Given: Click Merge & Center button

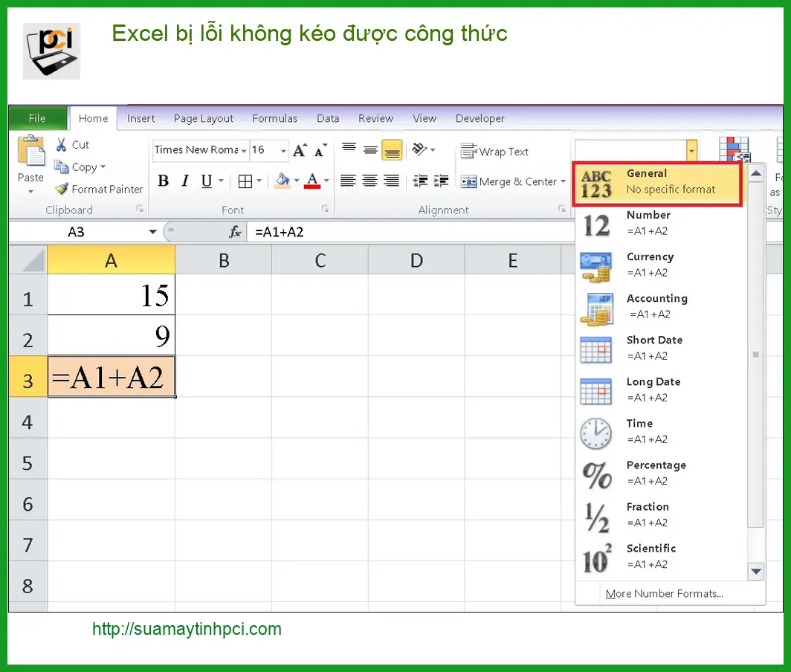Looking at the screenshot, I should point(508,181).
